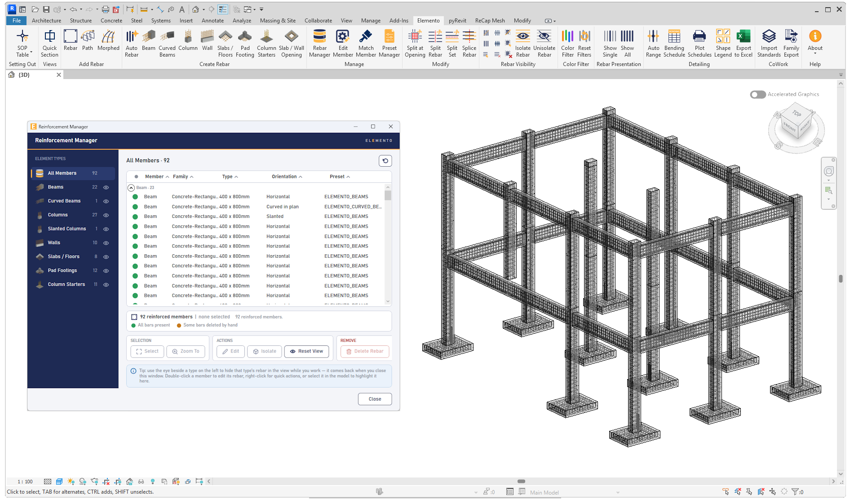Open the Structure ribbon tab

[x=80, y=21]
